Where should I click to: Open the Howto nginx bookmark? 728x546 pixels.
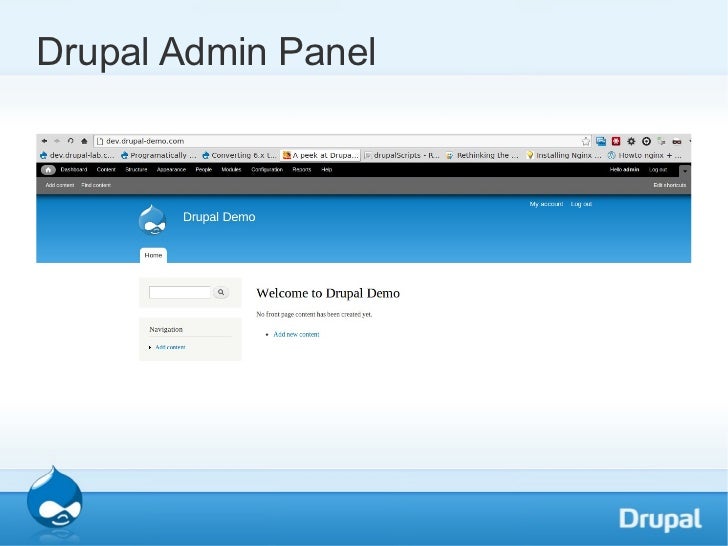(x=644, y=155)
